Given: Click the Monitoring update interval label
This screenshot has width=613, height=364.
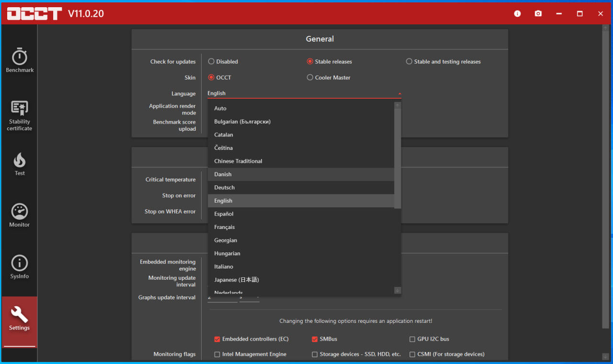Looking at the screenshot, I should click(x=172, y=281).
